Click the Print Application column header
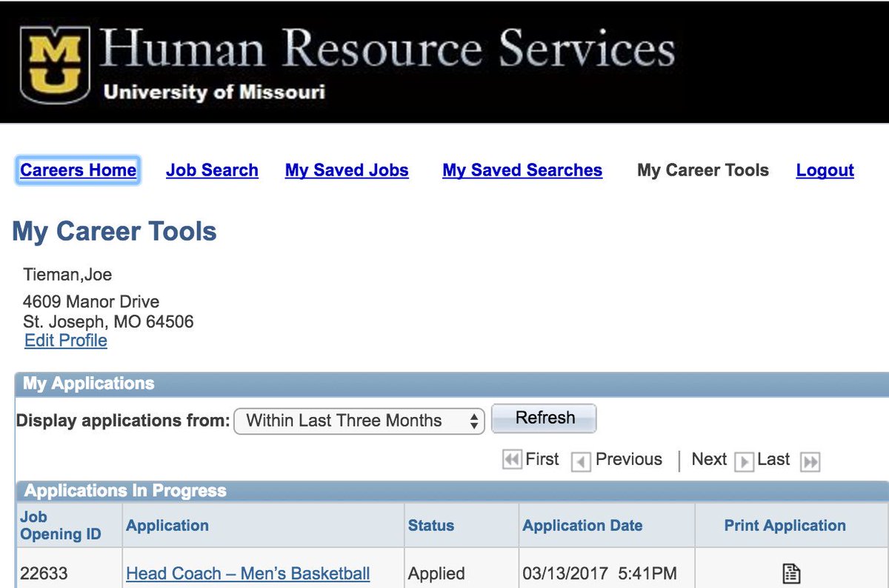The width and height of the screenshot is (889, 588). click(785, 526)
